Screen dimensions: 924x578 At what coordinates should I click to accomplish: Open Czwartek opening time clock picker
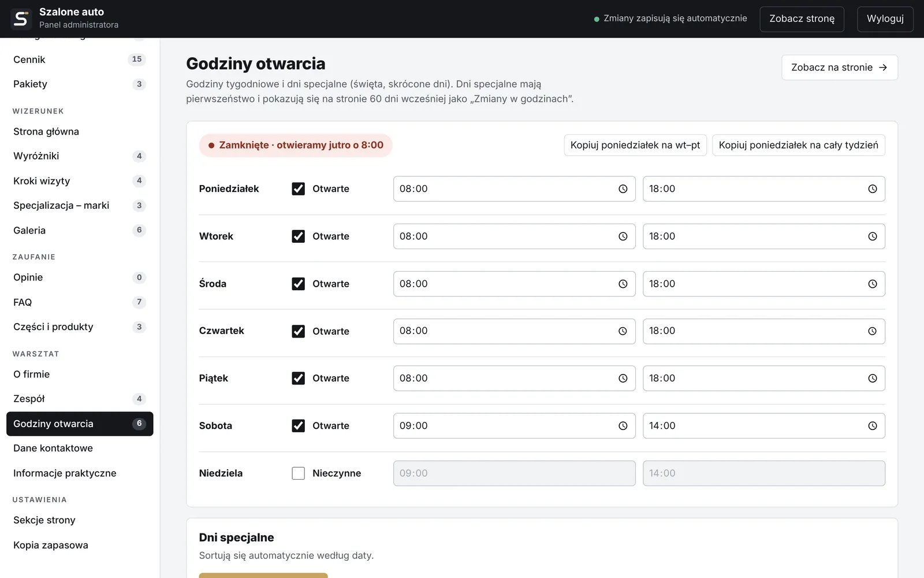pos(623,331)
